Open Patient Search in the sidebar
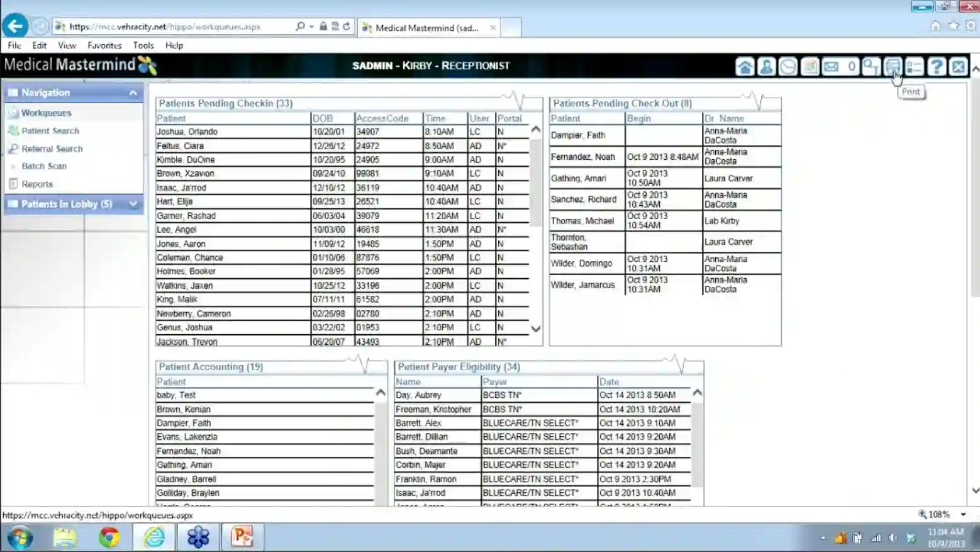980x552 pixels. [49, 130]
